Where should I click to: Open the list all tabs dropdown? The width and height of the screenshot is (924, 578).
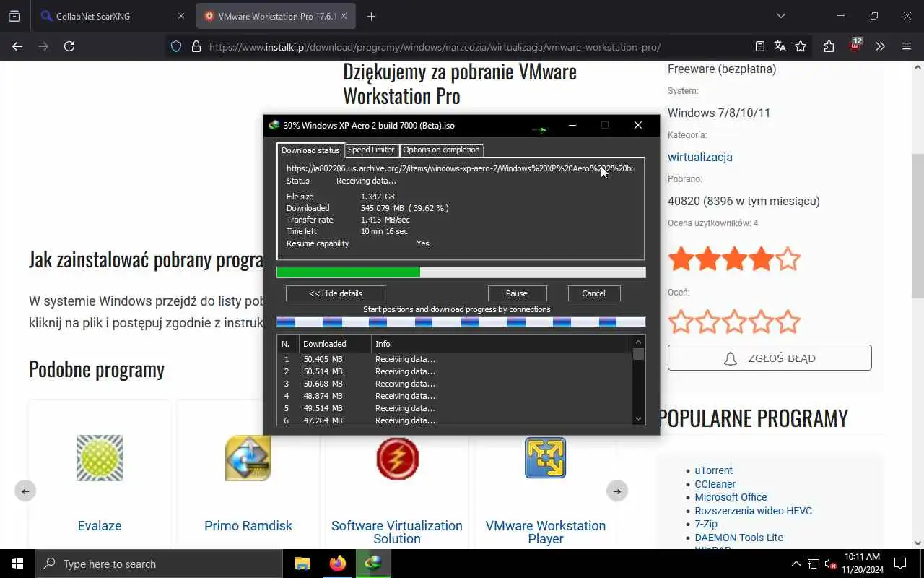[780, 16]
